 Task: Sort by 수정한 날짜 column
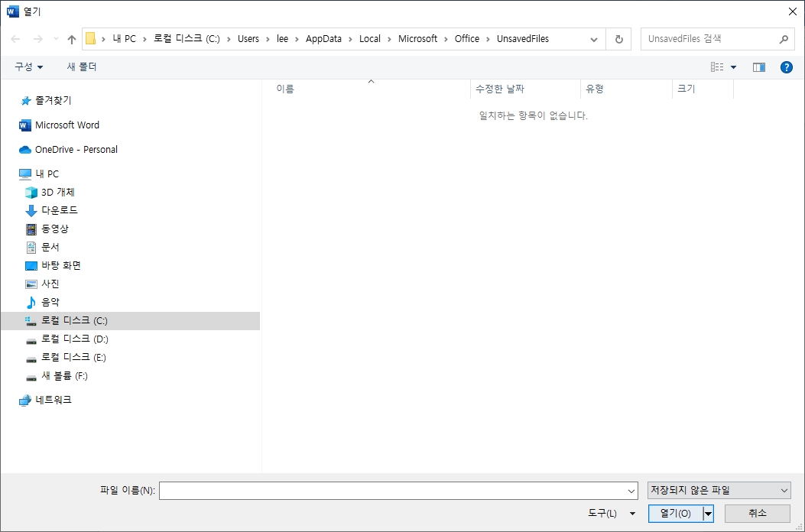pyautogui.click(x=525, y=89)
